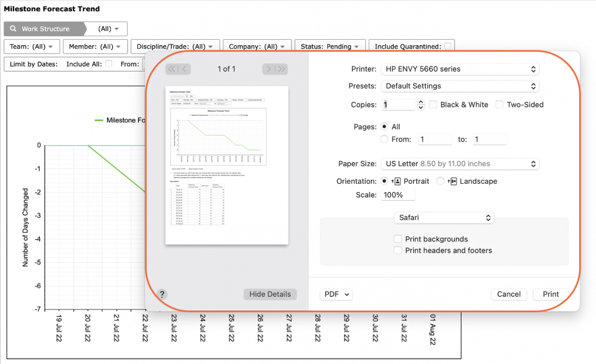
Task: Select the Landscape orientation icon
Action: pos(452,181)
